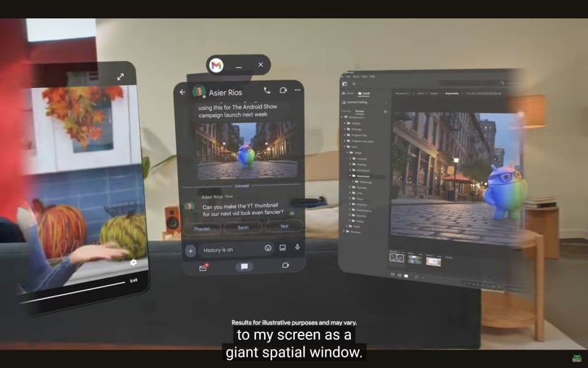The image size is (588, 368).
Task: Click the photo editor search field
Action: pos(470,83)
